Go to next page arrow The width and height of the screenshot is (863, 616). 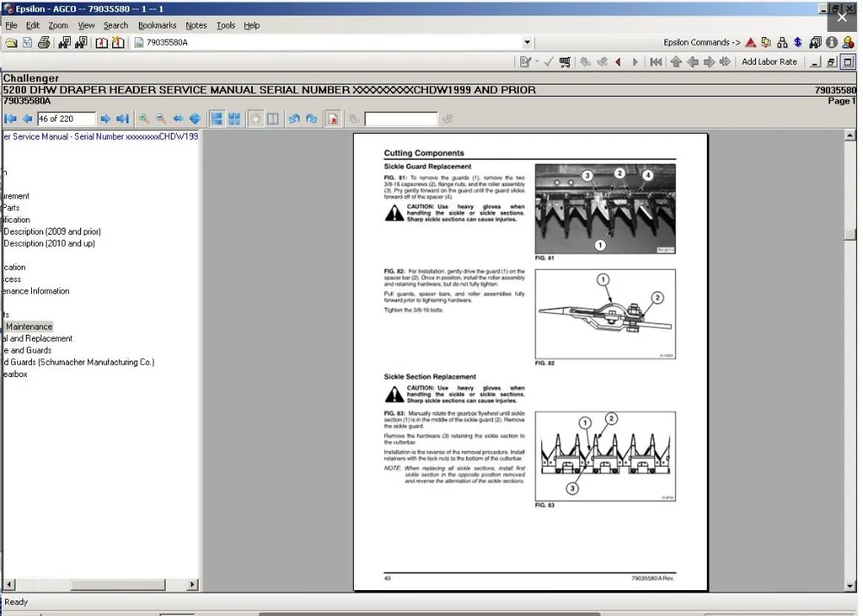coord(105,119)
